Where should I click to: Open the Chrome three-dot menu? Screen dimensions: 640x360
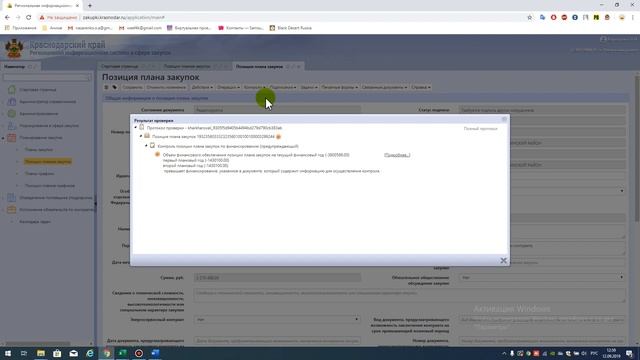pos(633,18)
